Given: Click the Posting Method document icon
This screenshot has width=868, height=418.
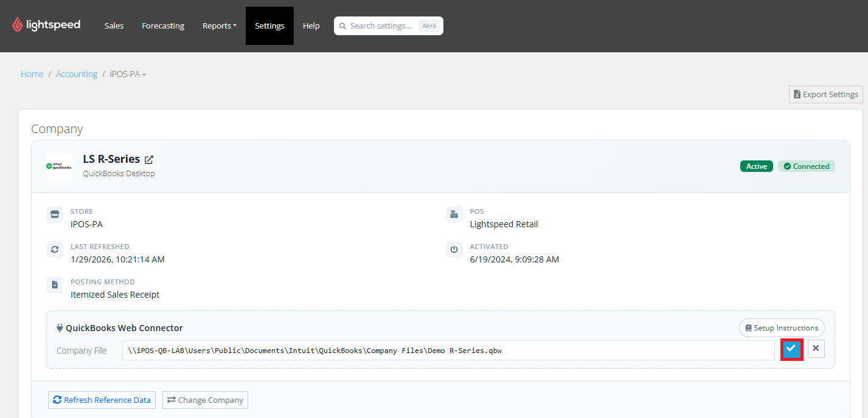Looking at the screenshot, I should (x=55, y=285).
